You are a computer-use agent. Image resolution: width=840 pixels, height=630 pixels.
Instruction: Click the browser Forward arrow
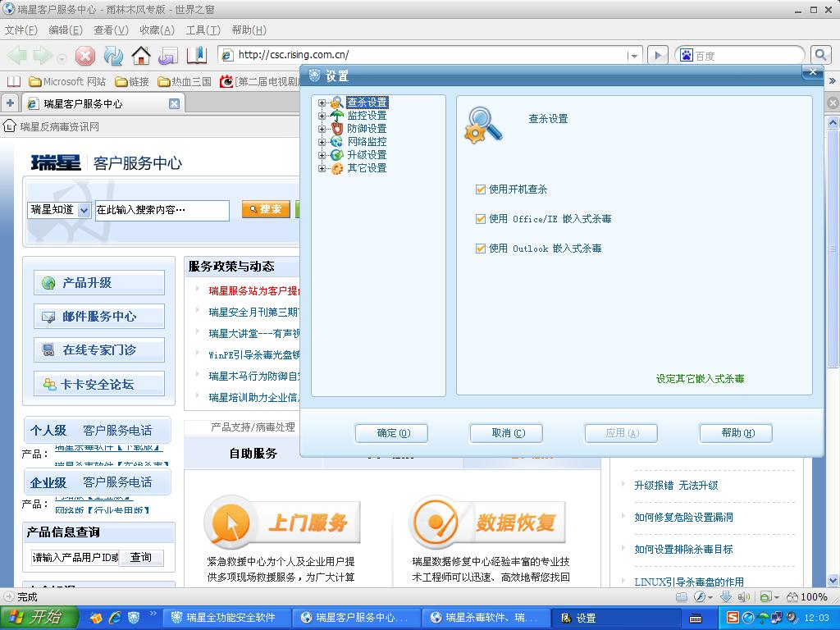pyautogui.click(x=43, y=55)
